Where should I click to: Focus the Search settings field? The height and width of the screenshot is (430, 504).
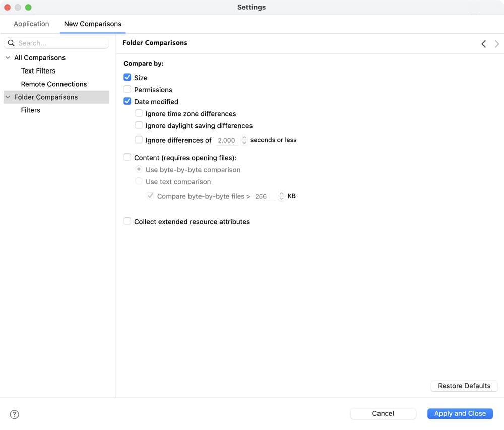(x=56, y=43)
